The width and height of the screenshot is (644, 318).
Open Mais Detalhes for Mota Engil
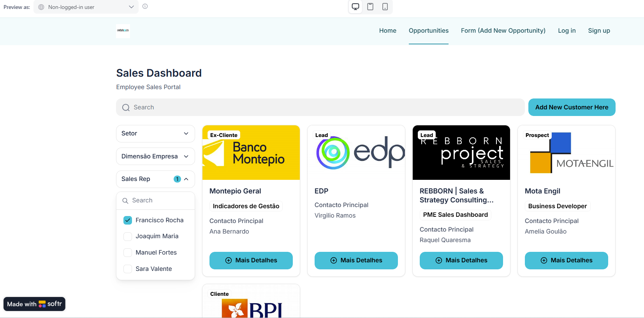pyautogui.click(x=567, y=260)
